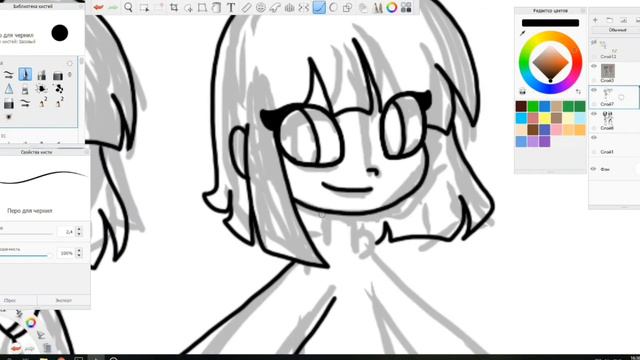The width and height of the screenshot is (640, 360).
Task: Open the Обычный blend mode dropdown
Action: [616, 30]
